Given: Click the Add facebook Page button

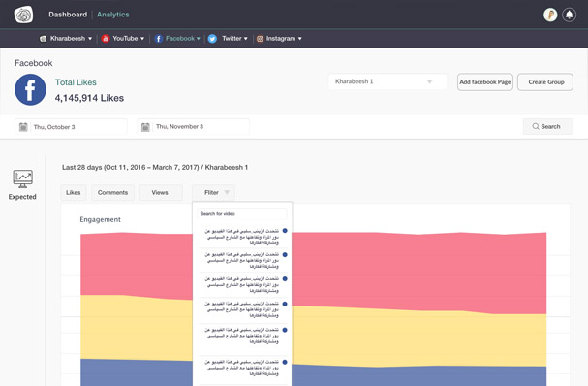Looking at the screenshot, I should 485,81.
